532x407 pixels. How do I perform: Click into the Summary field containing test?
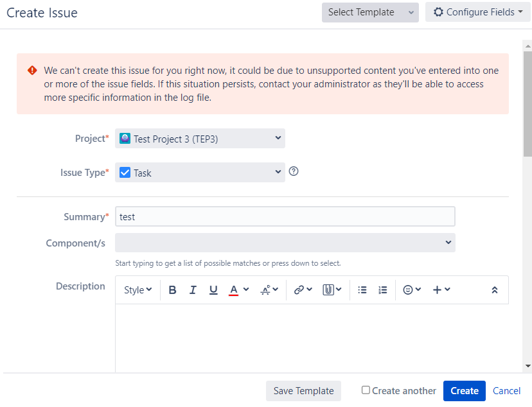[x=285, y=216]
